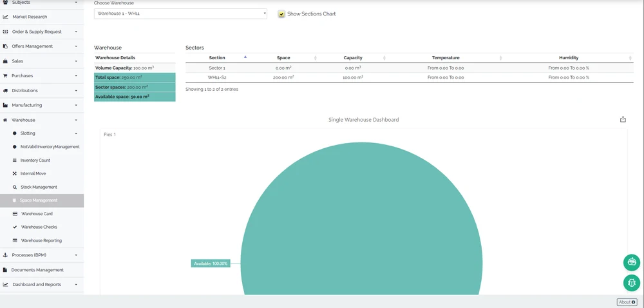644x308 pixels.
Task: Sort table by Section column
Action: [217, 58]
